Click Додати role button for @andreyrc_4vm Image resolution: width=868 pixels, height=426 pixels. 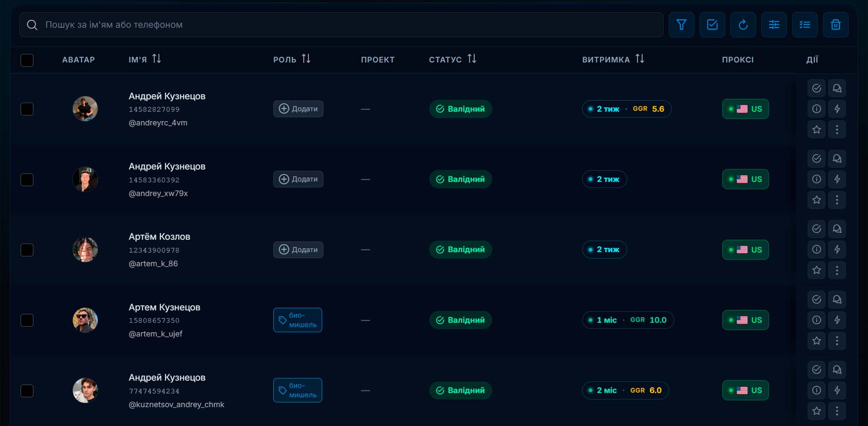coord(298,109)
